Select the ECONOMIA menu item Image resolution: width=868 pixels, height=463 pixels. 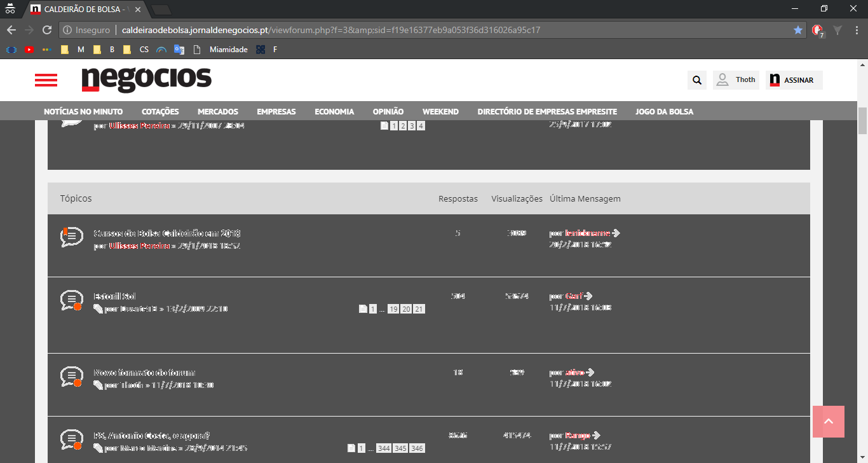(334, 111)
